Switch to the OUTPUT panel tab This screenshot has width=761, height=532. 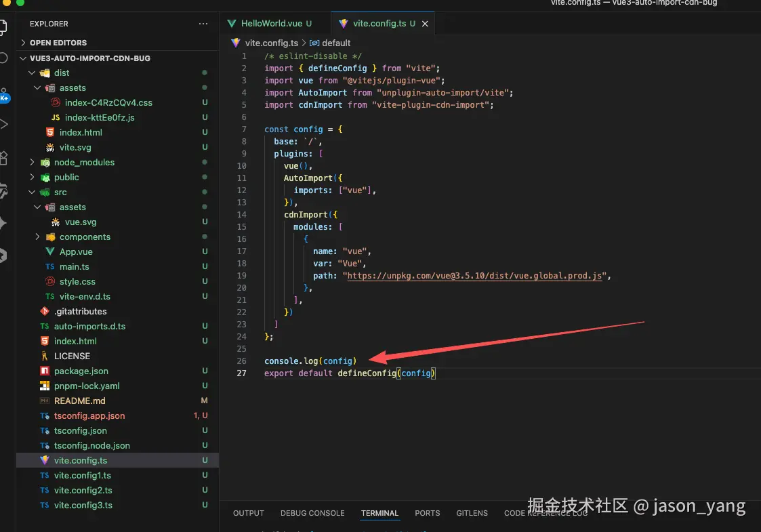(x=249, y=513)
